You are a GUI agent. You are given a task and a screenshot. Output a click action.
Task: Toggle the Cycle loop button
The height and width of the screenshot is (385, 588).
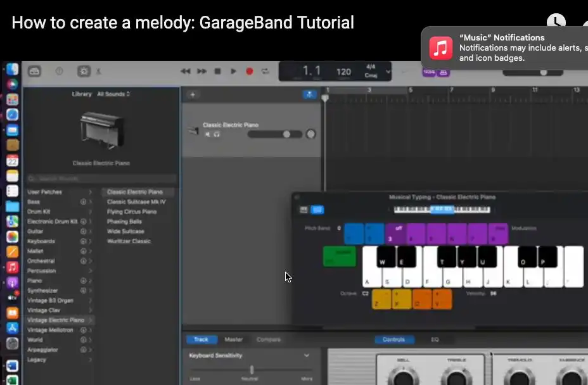(x=265, y=71)
